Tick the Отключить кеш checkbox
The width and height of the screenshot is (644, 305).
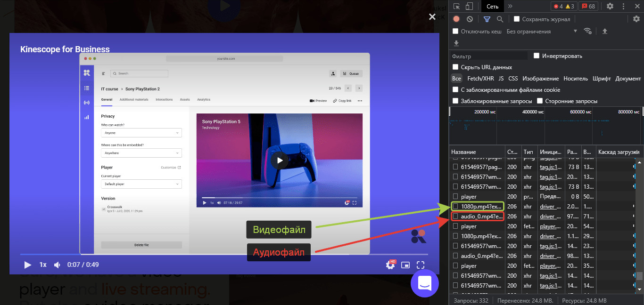455,31
